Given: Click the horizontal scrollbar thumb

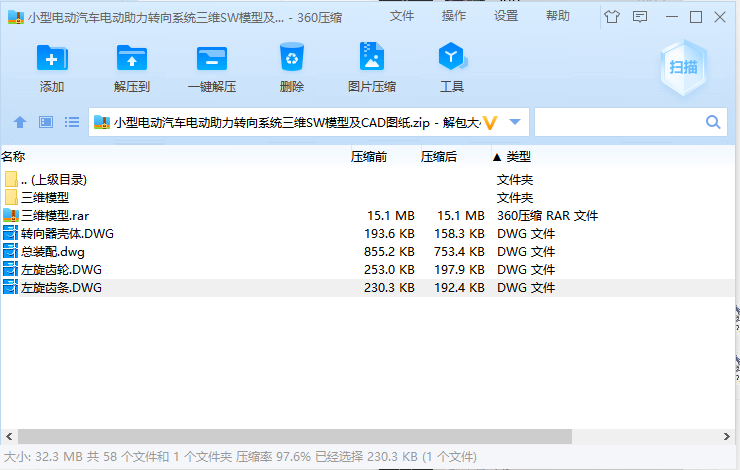Looking at the screenshot, I should click(x=295, y=436).
